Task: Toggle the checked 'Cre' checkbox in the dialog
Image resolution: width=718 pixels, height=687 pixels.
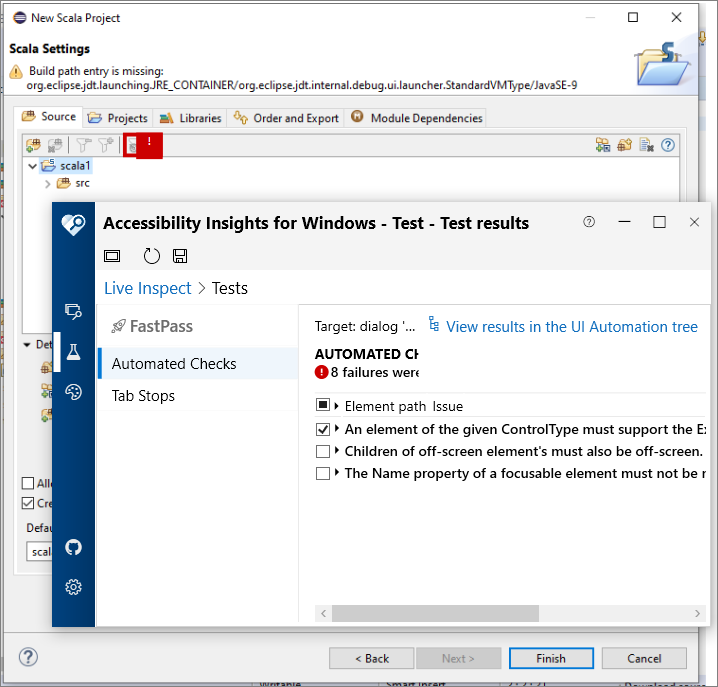Action: pos(28,503)
